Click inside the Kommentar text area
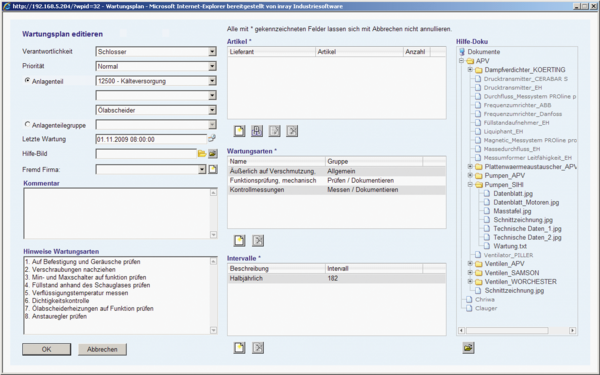 tap(117, 213)
